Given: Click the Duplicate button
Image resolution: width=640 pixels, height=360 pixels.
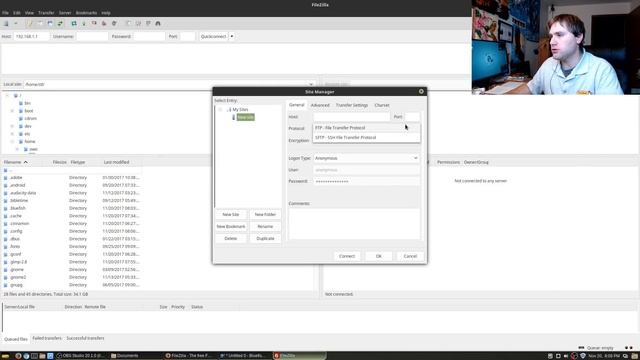Looking at the screenshot, I should coord(265,238).
